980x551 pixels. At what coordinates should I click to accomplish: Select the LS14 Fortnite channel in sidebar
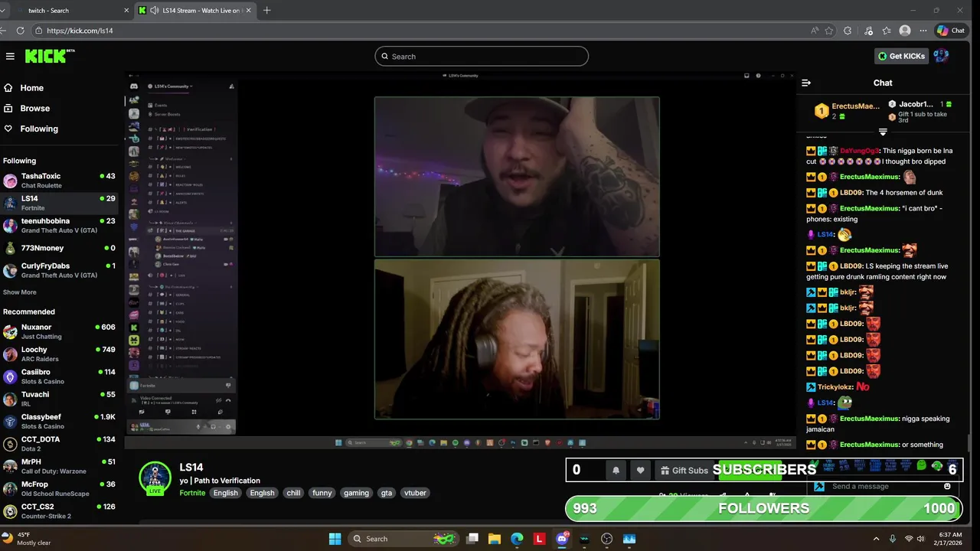60,203
